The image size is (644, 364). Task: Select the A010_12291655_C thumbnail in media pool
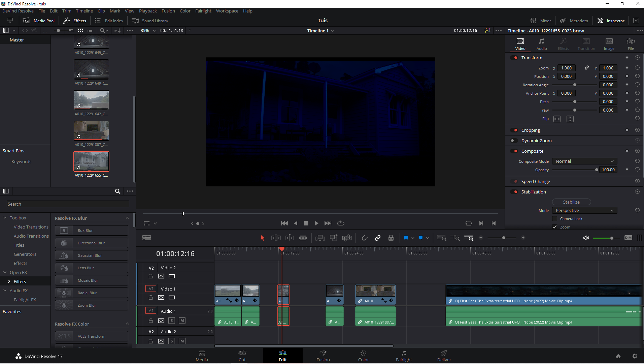pos(91,161)
